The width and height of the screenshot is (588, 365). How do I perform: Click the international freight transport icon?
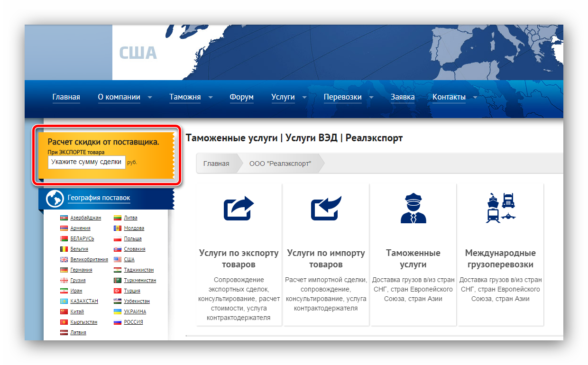501,208
